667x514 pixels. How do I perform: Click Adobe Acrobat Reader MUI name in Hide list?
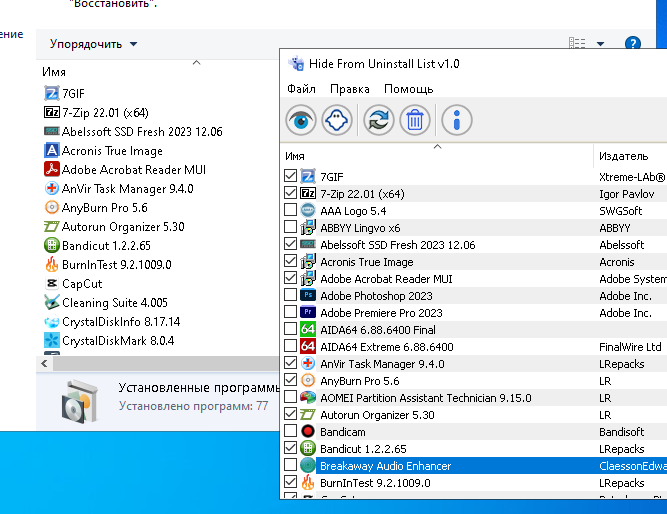point(386,279)
